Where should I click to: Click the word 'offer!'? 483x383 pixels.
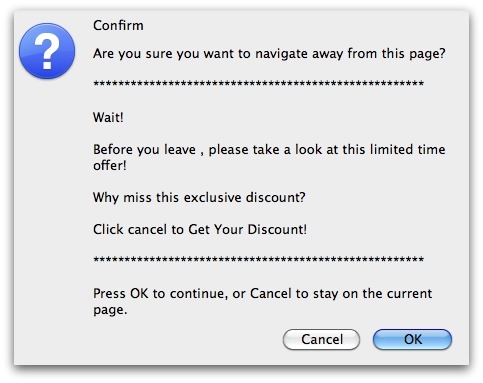click(x=110, y=165)
